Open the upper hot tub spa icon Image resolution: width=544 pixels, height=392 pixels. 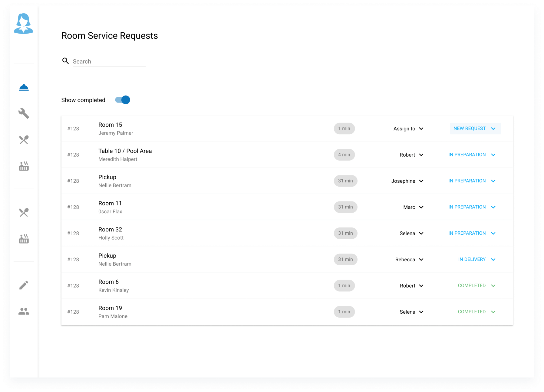(24, 166)
